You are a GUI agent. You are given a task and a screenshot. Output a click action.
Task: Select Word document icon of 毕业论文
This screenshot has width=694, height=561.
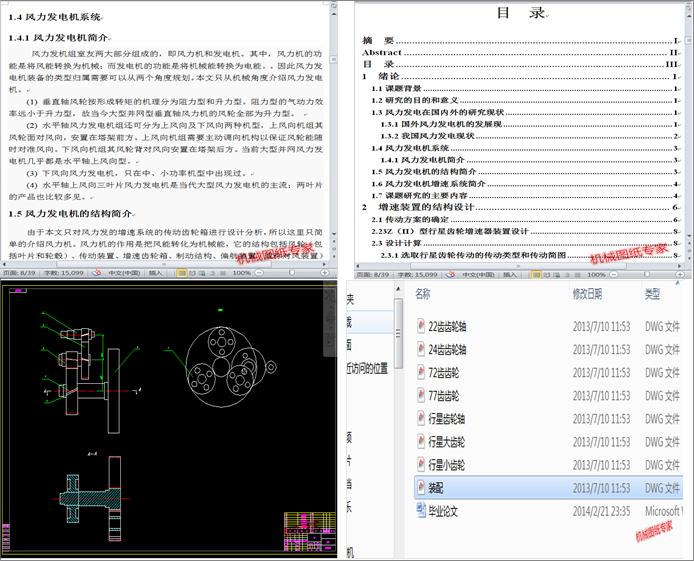click(x=421, y=511)
